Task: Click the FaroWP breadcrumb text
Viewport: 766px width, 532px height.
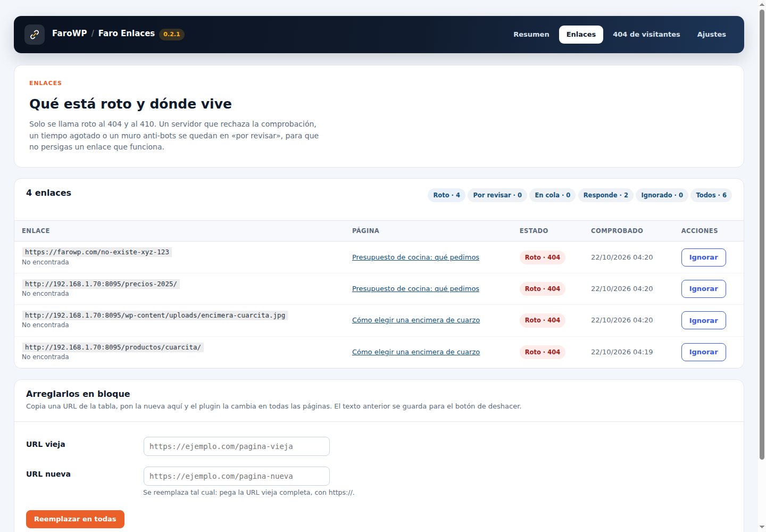Action: pos(70,34)
